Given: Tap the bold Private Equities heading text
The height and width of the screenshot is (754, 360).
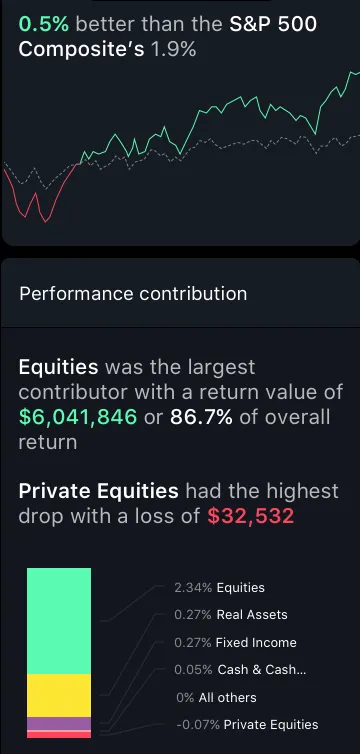Looking at the screenshot, I should [99, 491].
